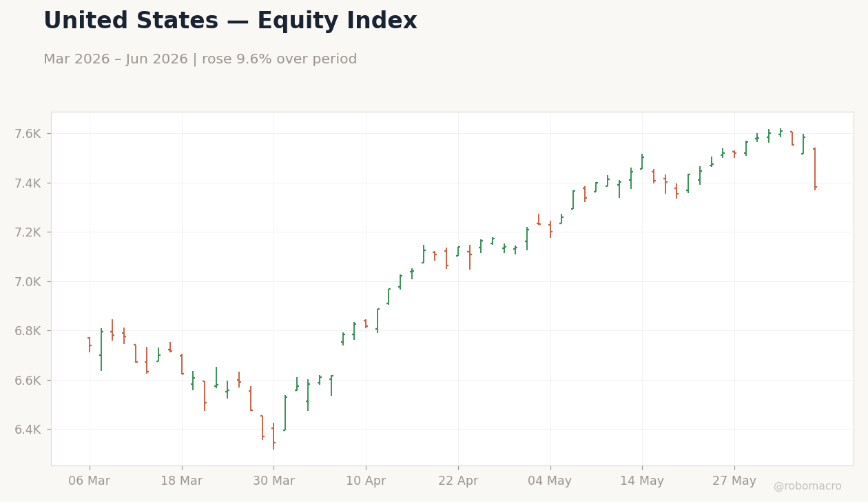The image size is (868, 502).
Task: Click the 27 May date label
Action: click(x=734, y=481)
